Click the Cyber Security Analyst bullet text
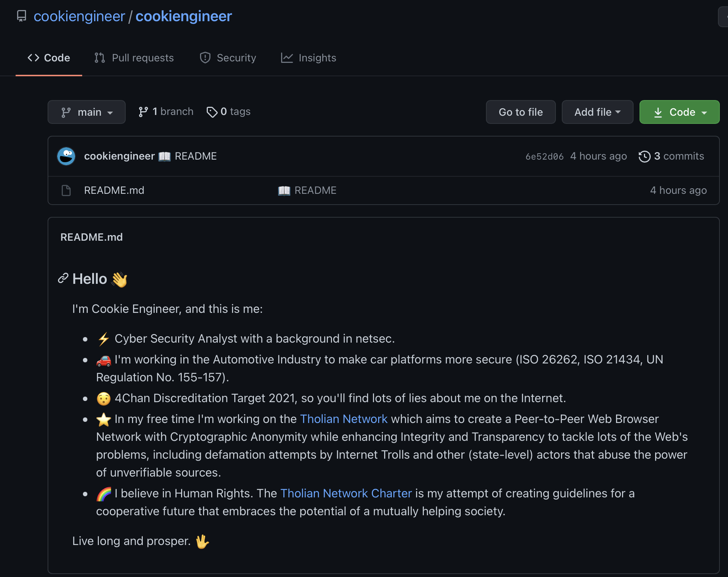Screen dimensions: 728x577 click(254, 339)
